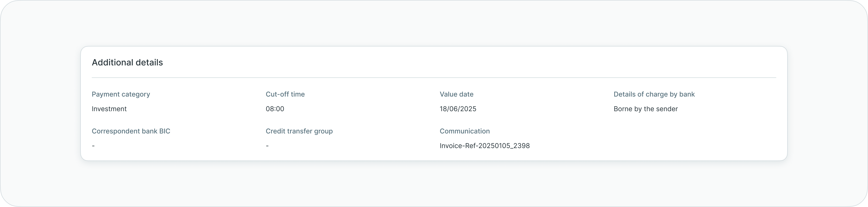Click the Correspondent bank BIC label
The height and width of the screenshot is (207, 868).
pyautogui.click(x=131, y=131)
